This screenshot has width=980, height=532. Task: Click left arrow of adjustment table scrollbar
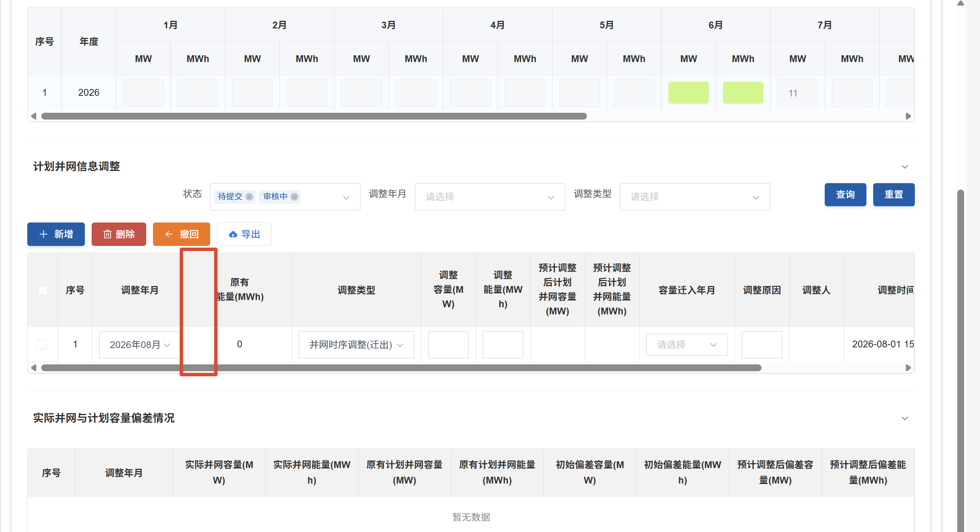click(33, 368)
